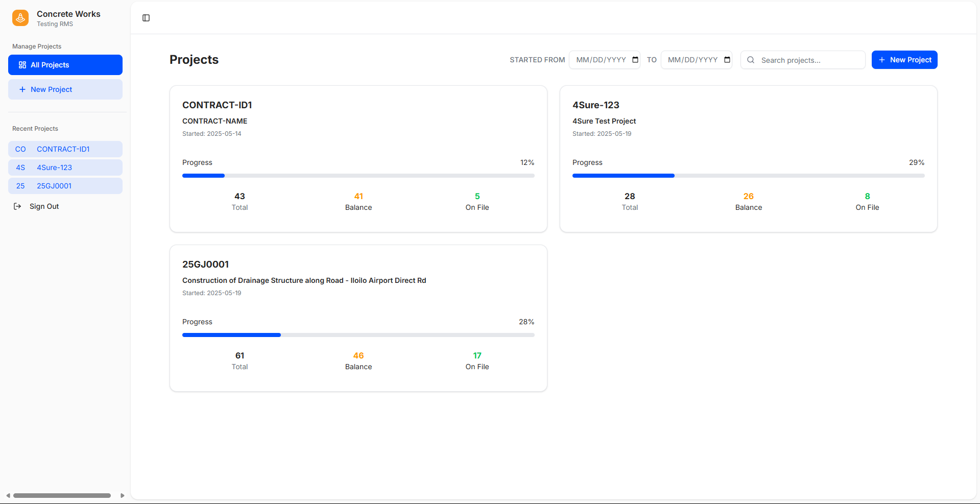
Task: Click the sidebar horizontal scrollbar right arrow
Action: [x=123, y=495]
